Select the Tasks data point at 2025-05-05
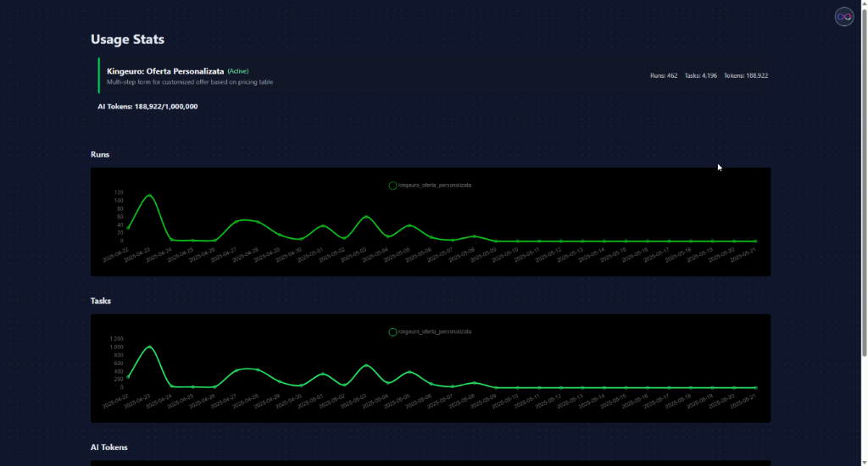 pos(410,372)
